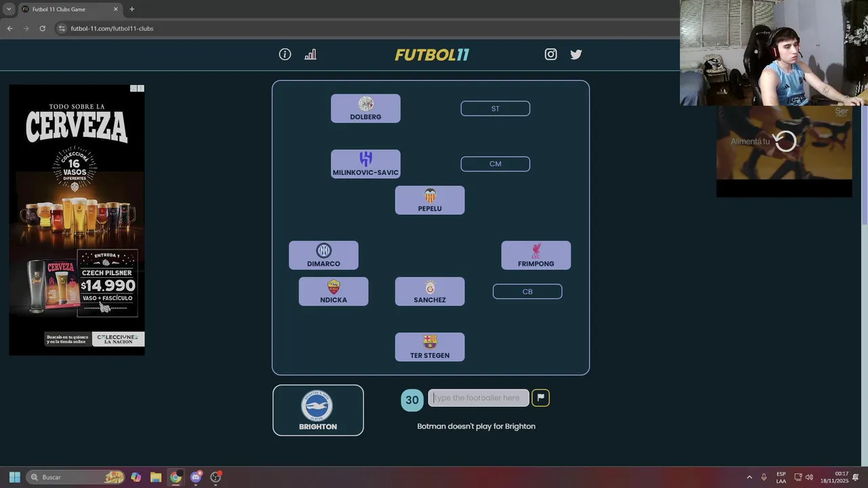Expand the hidden system tray icons

pyautogui.click(x=749, y=477)
